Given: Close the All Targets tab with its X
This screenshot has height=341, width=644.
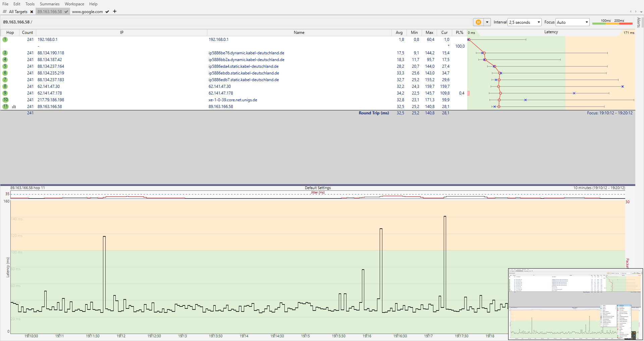Looking at the screenshot, I should (x=32, y=12).
